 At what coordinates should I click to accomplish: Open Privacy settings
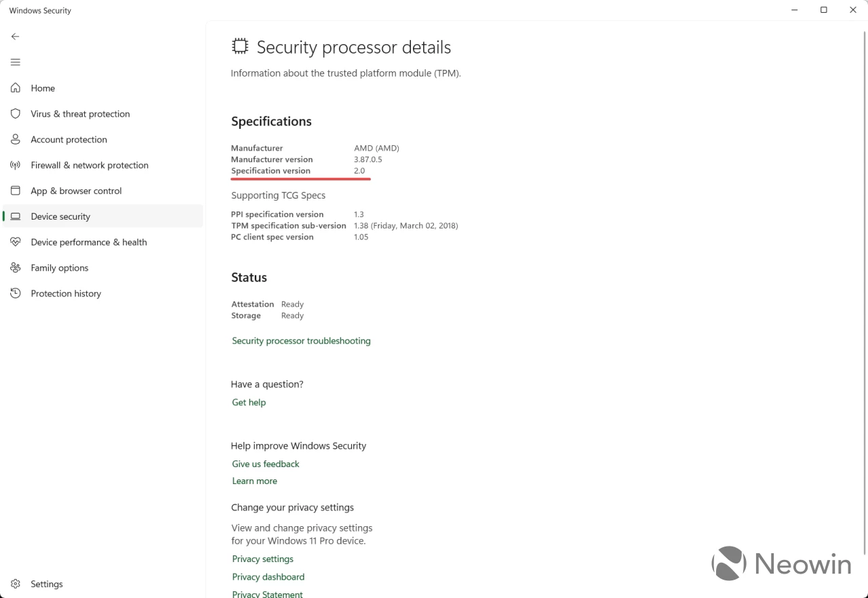(x=262, y=559)
